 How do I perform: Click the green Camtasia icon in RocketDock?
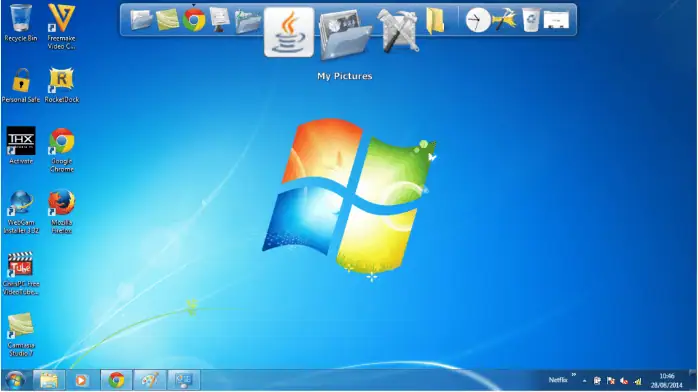coord(167,20)
